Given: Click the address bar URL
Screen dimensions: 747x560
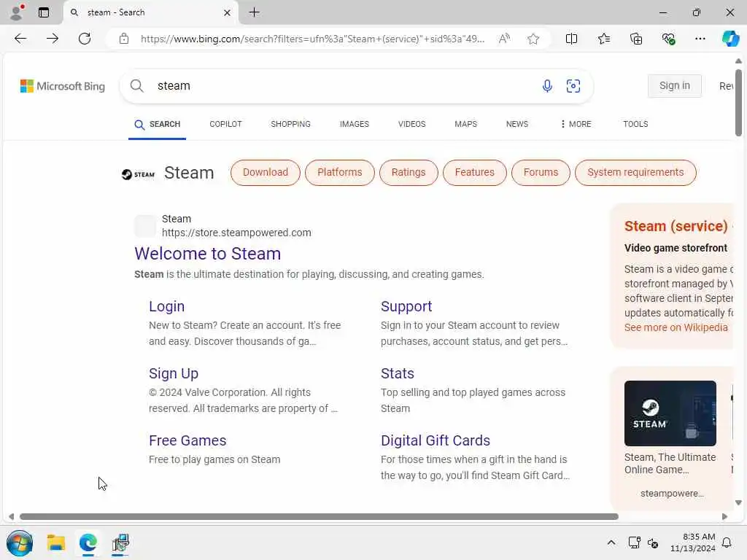Looking at the screenshot, I should coord(312,39).
